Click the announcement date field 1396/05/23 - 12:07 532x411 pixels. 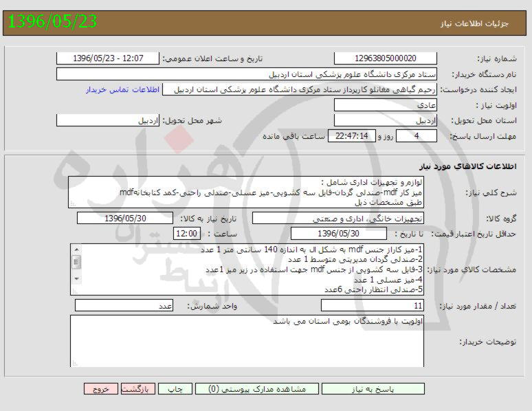tap(108, 58)
